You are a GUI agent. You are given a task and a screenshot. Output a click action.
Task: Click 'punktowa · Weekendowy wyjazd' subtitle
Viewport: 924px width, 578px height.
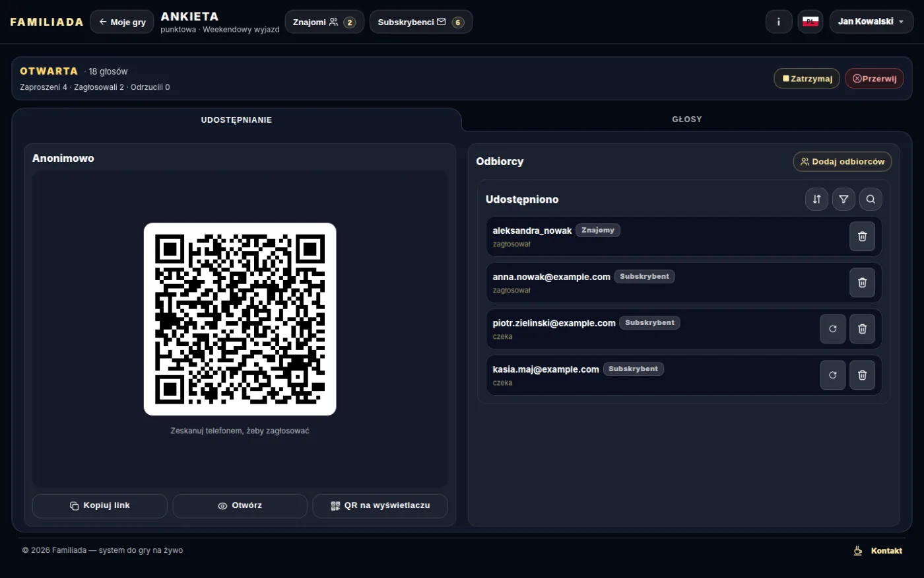tap(220, 30)
